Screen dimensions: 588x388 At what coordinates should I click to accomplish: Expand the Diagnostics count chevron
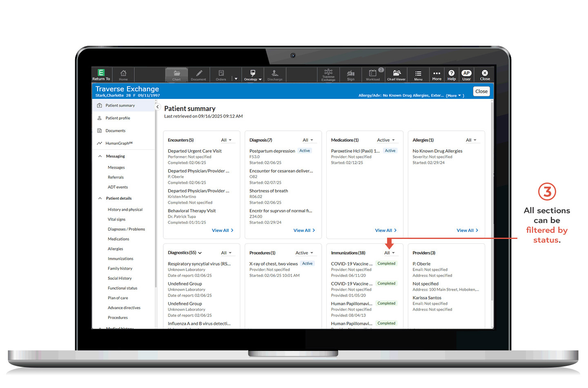[x=200, y=252]
